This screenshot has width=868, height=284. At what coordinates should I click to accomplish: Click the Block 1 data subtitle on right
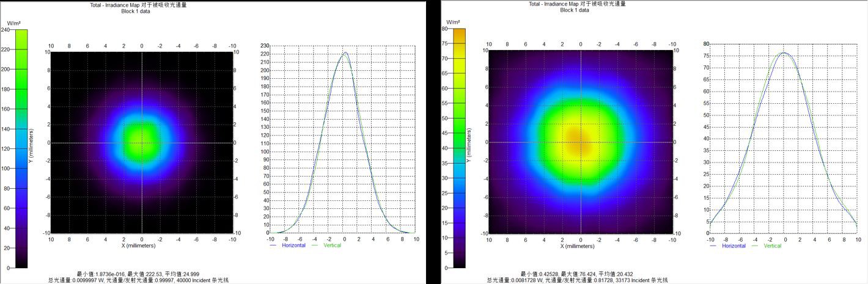pyautogui.click(x=575, y=10)
